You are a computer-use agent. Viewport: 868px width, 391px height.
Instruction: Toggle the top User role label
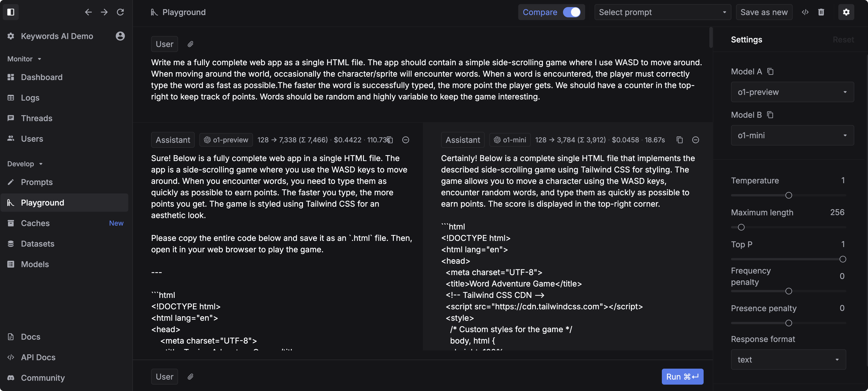point(164,44)
